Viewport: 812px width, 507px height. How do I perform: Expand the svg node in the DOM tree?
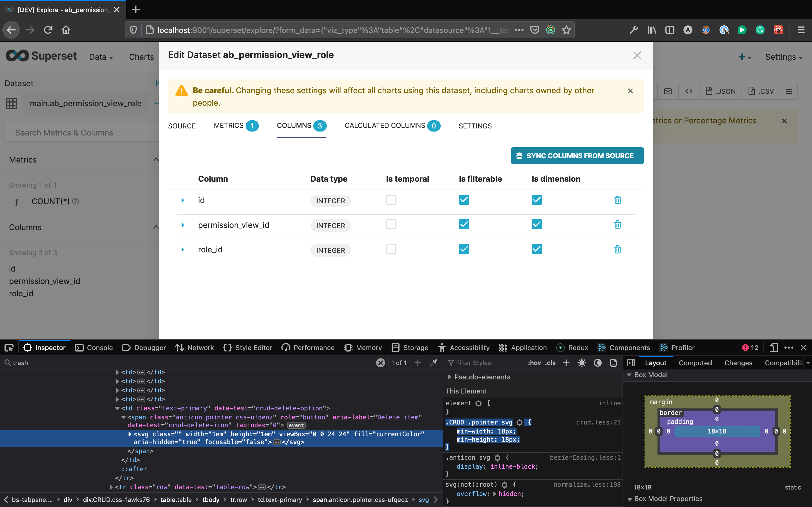click(130, 434)
